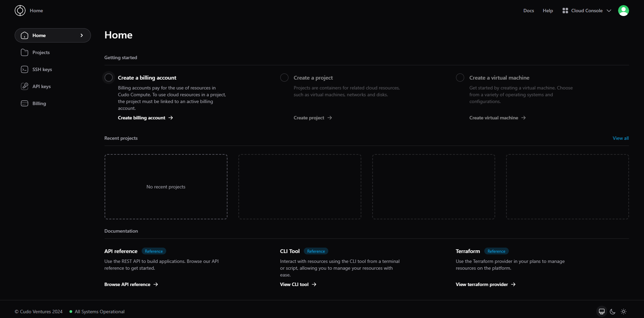Viewport: 644px width, 318px height.
Task: Open the API keys sidebar item
Action: pyautogui.click(x=53, y=86)
